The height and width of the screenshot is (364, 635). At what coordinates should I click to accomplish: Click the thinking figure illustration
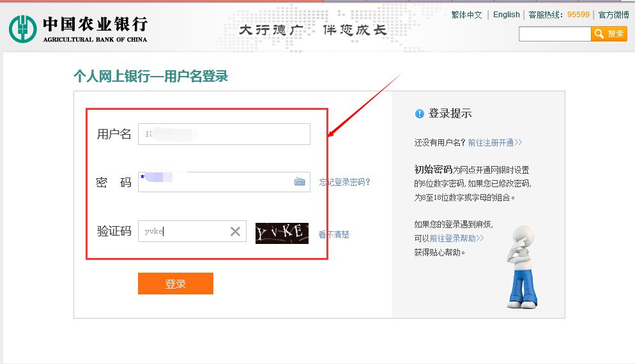click(x=522, y=267)
